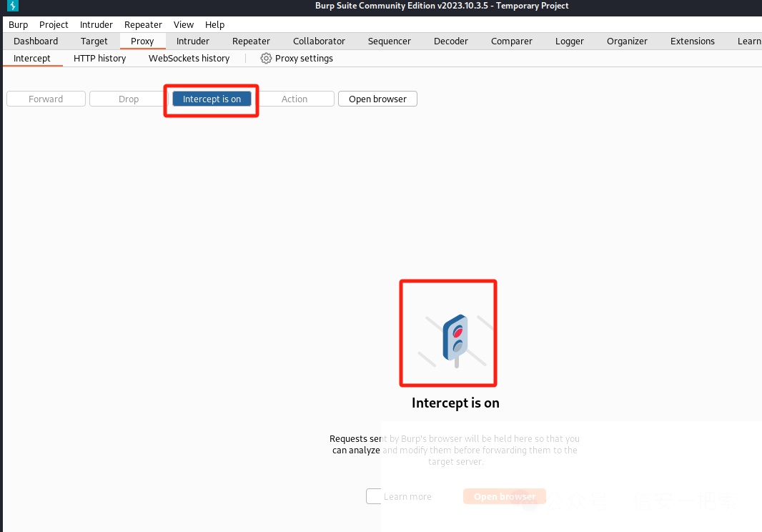Open the Project menu
This screenshot has height=532, width=762.
click(54, 25)
